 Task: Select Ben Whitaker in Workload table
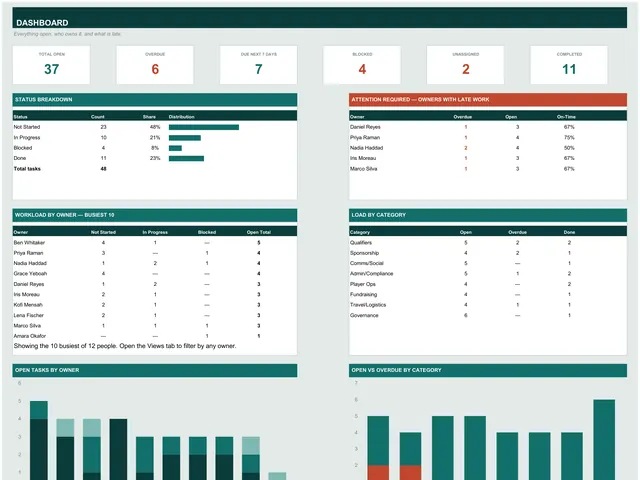coord(29,242)
